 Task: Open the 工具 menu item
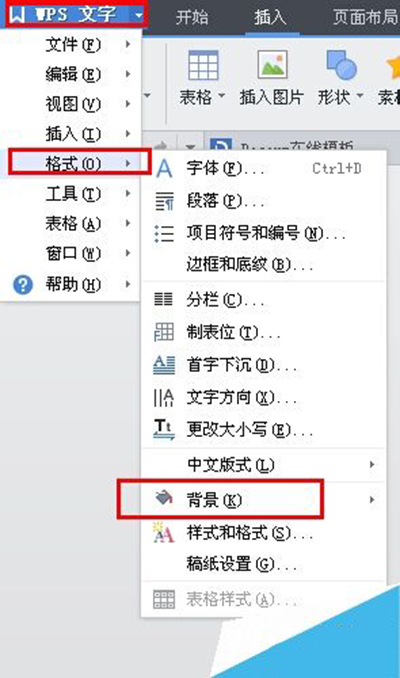tap(71, 194)
